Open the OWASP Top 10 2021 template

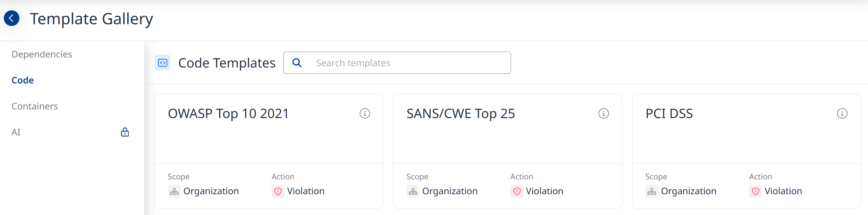(x=228, y=114)
